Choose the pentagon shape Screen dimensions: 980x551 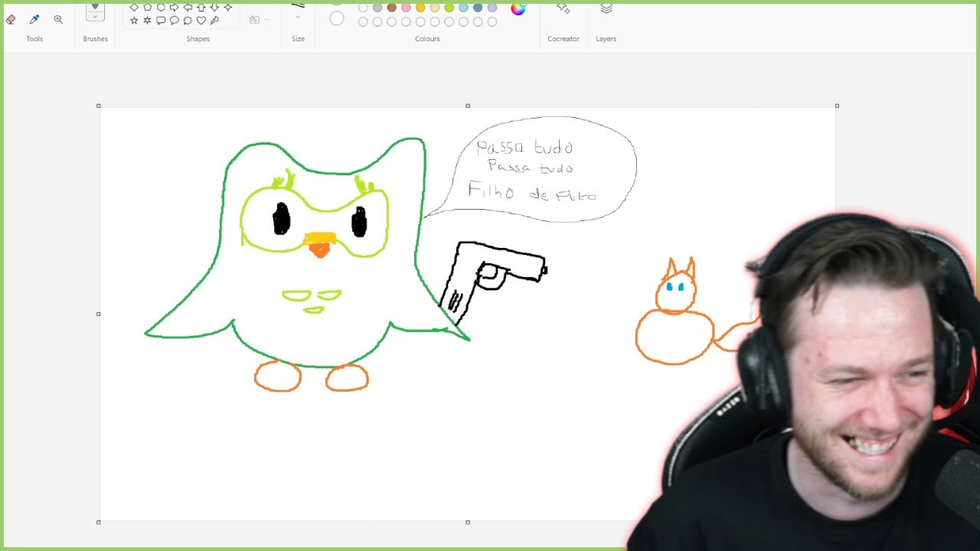pos(148,7)
